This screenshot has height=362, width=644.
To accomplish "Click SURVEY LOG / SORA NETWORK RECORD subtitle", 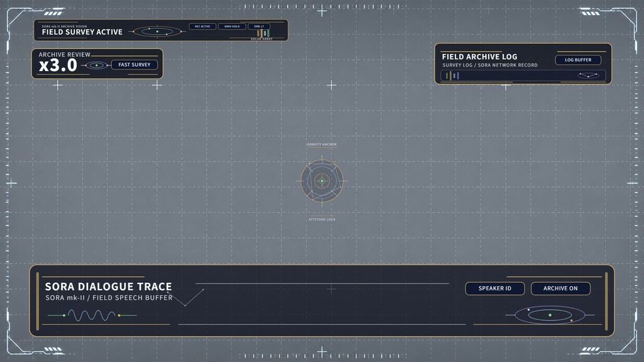I will click(x=489, y=65).
